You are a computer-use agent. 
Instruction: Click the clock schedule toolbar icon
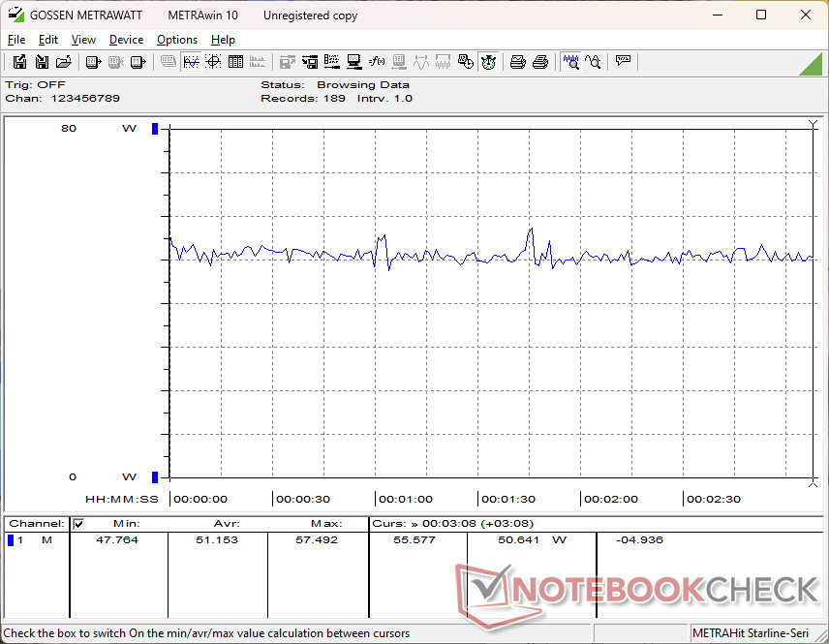tap(466, 62)
